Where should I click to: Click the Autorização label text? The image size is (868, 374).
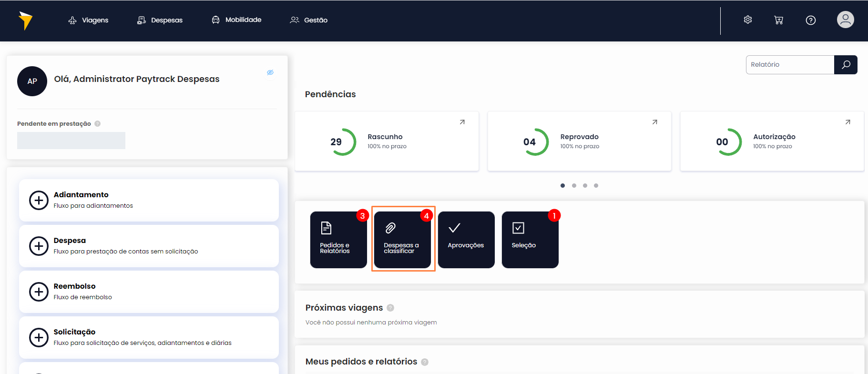click(774, 137)
